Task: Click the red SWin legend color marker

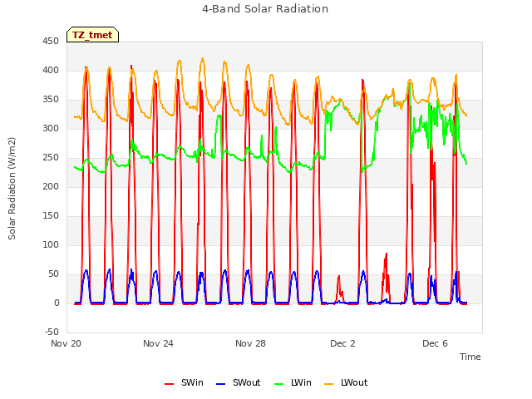Action: [169, 384]
